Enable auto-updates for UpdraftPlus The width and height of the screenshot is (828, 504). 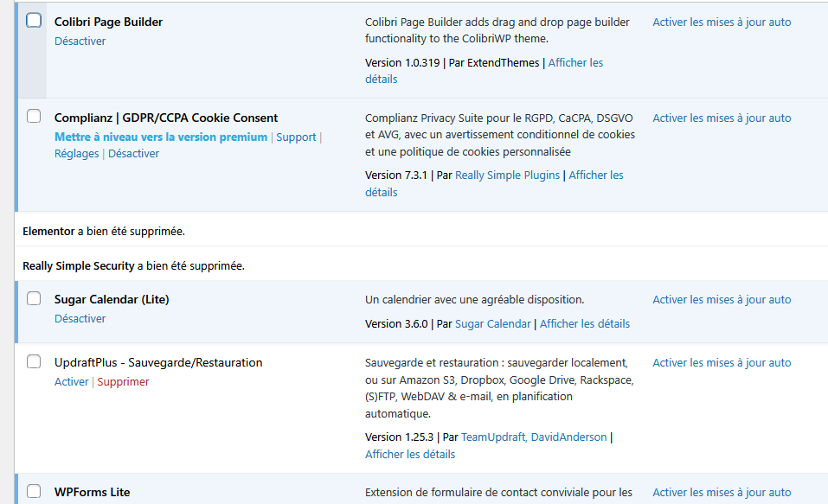coord(722,362)
